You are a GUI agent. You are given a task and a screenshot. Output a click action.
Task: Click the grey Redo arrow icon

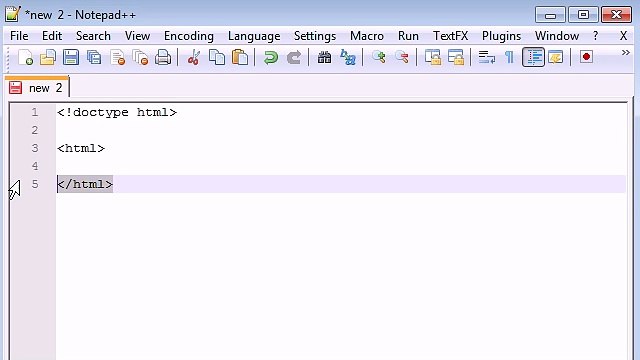(x=293, y=57)
